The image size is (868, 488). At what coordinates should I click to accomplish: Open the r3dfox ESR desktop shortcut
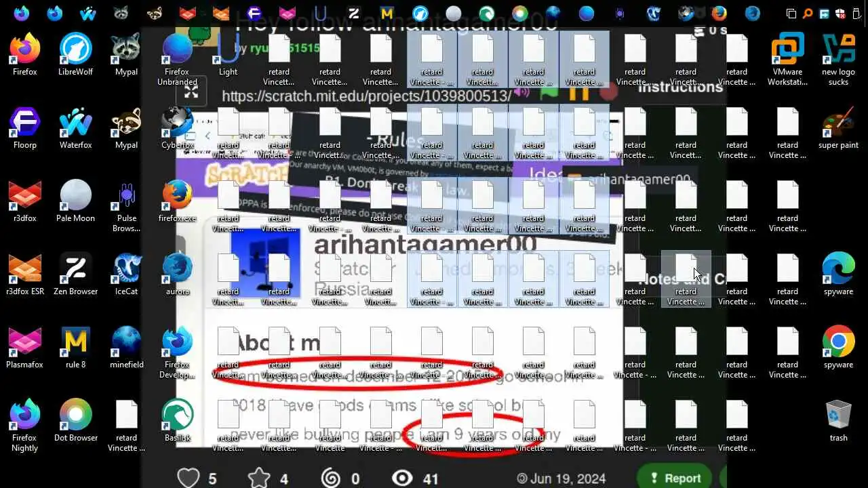click(25, 274)
